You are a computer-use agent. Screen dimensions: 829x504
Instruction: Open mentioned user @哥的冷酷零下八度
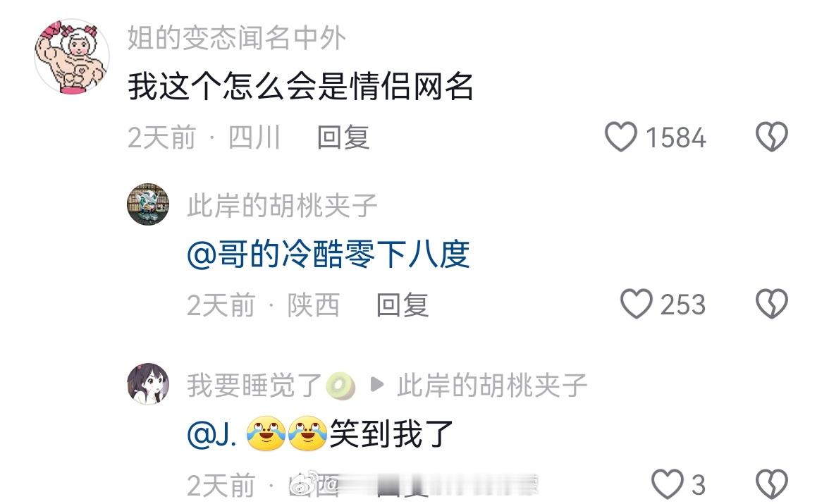(328, 254)
